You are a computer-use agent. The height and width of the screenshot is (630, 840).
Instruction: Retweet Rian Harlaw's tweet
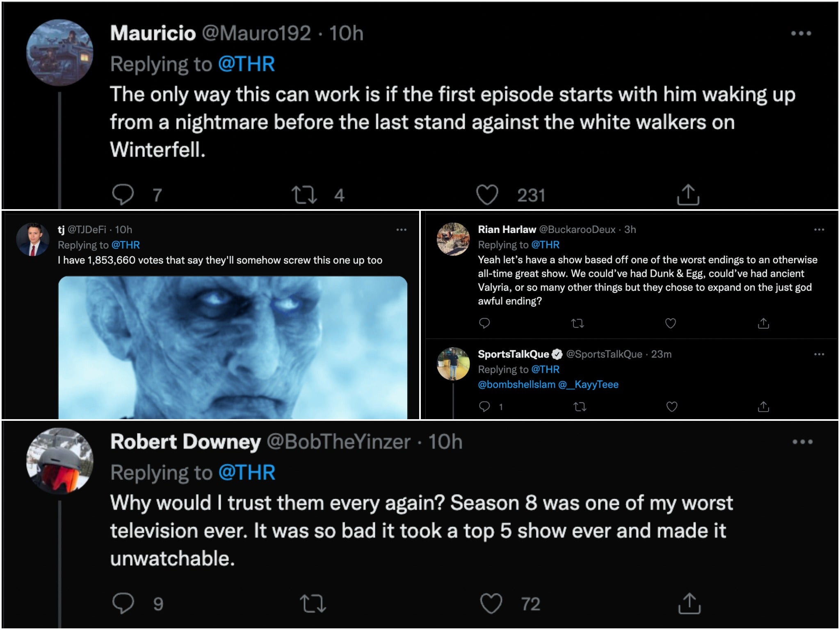(577, 324)
